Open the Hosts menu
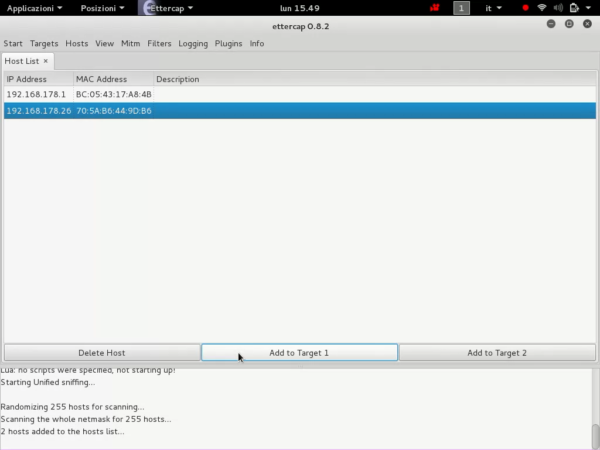 77,43
